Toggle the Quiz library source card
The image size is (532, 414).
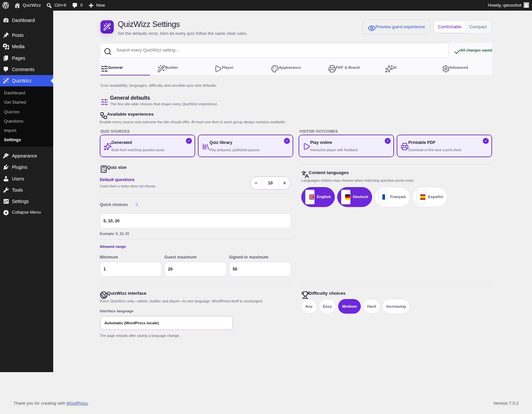click(x=245, y=146)
